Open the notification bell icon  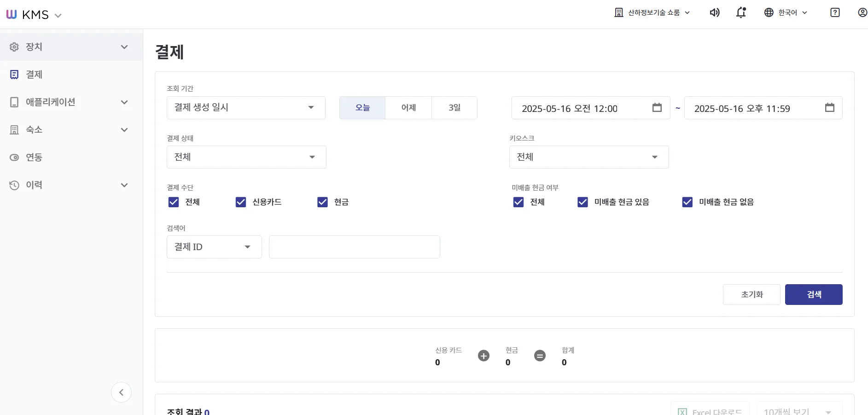pos(741,12)
